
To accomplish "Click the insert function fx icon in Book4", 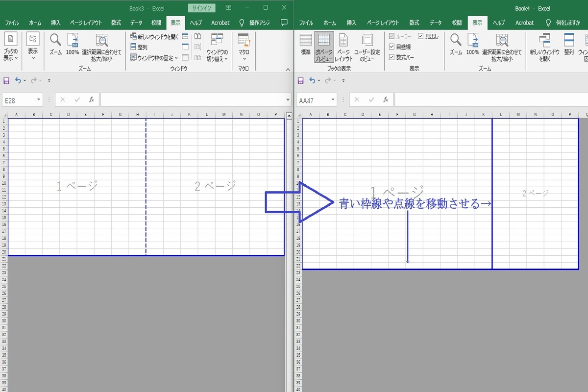I will click(x=386, y=100).
